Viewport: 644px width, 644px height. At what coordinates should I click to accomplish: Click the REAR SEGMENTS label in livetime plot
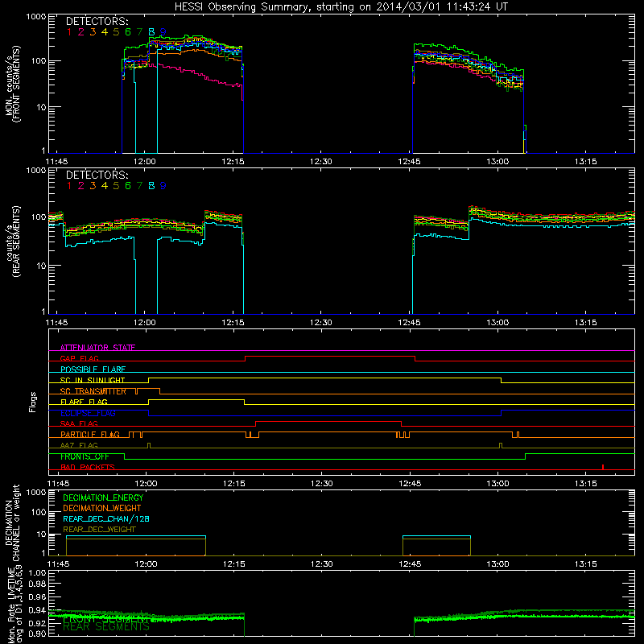106,627
